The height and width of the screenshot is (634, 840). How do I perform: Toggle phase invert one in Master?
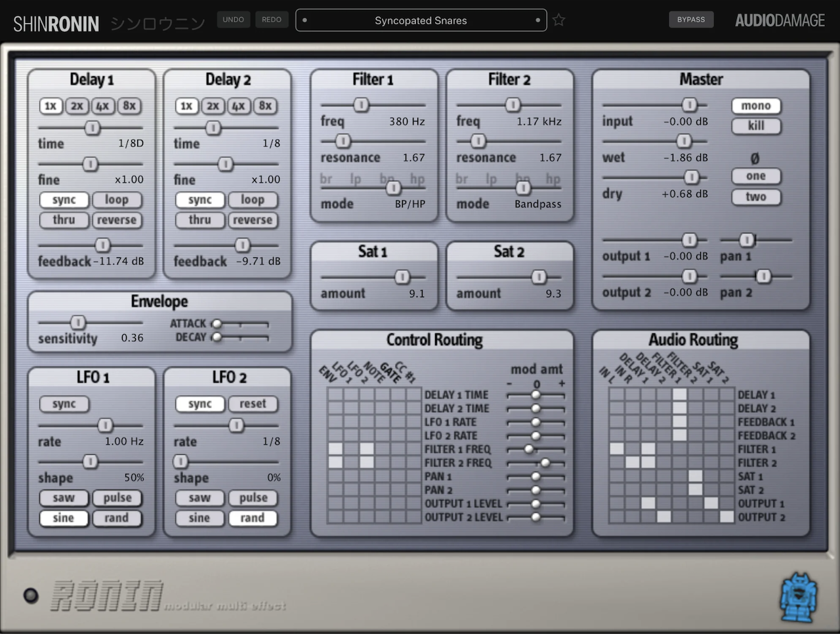[756, 176]
